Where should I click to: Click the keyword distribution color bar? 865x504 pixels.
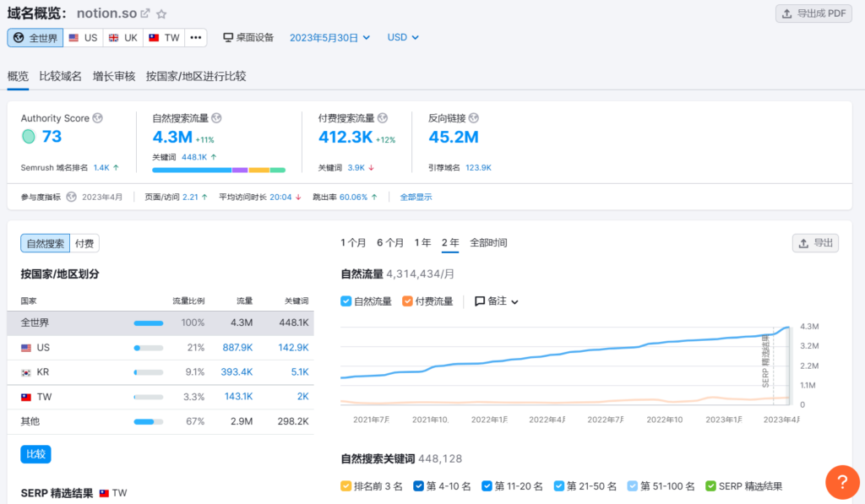pos(219,170)
